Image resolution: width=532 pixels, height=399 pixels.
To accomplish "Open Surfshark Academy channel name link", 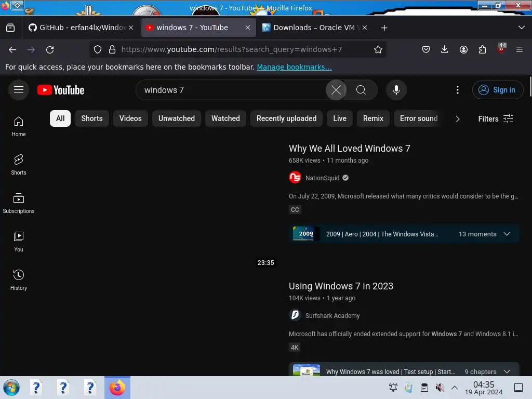I will click(332, 315).
